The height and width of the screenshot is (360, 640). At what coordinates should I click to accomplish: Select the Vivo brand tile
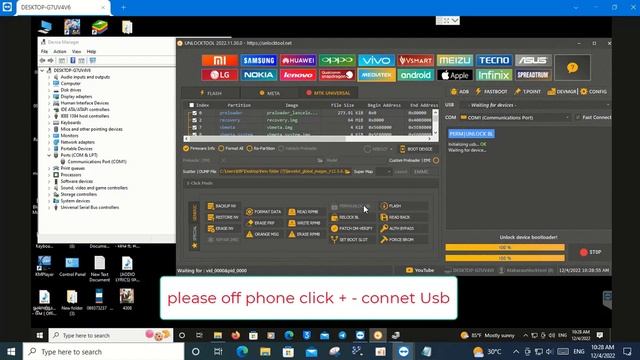pyautogui.click(x=376, y=60)
